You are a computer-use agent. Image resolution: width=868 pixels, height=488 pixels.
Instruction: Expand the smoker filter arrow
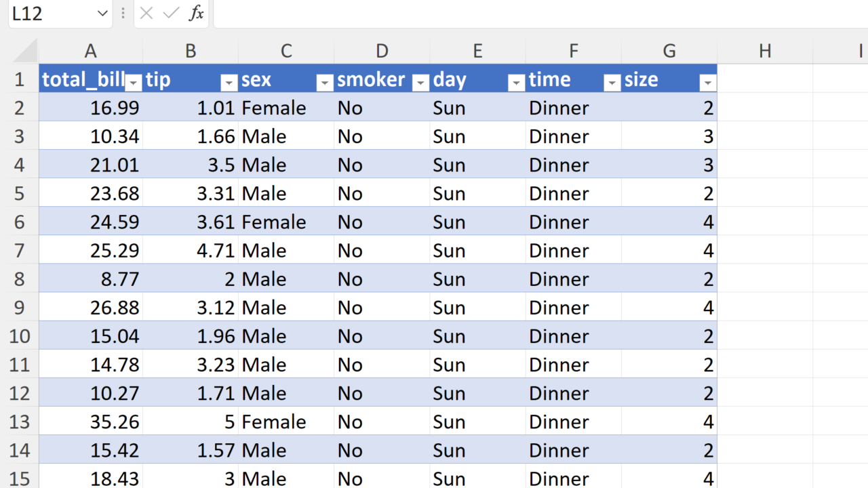coord(421,83)
